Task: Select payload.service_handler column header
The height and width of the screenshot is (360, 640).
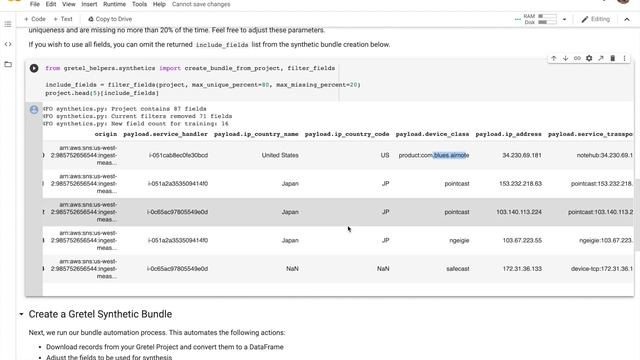Action: 165,134
